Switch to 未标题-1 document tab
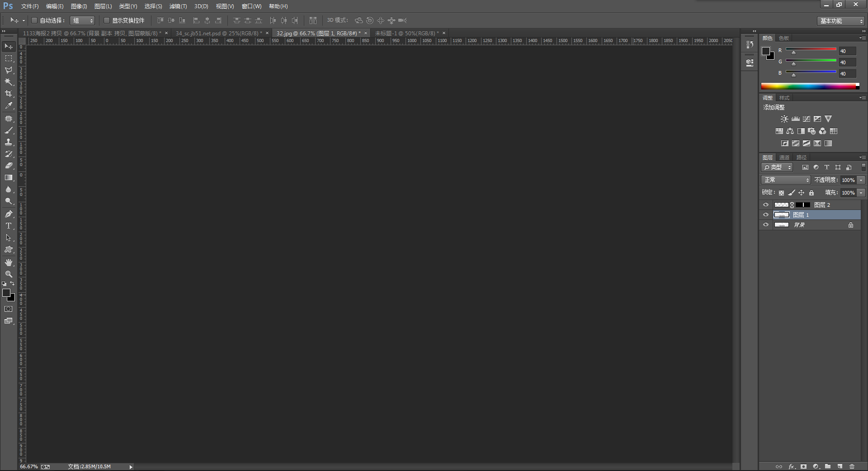 coord(407,33)
